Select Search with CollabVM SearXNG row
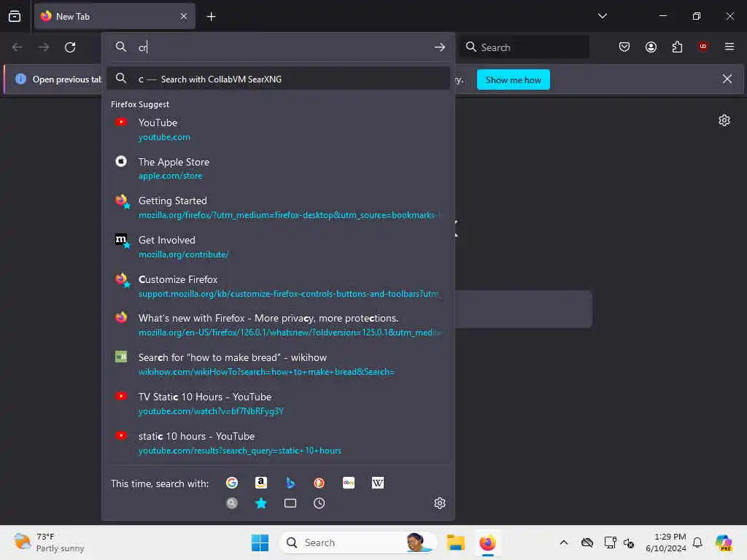The image size is (747, 560). coord(278,79)
